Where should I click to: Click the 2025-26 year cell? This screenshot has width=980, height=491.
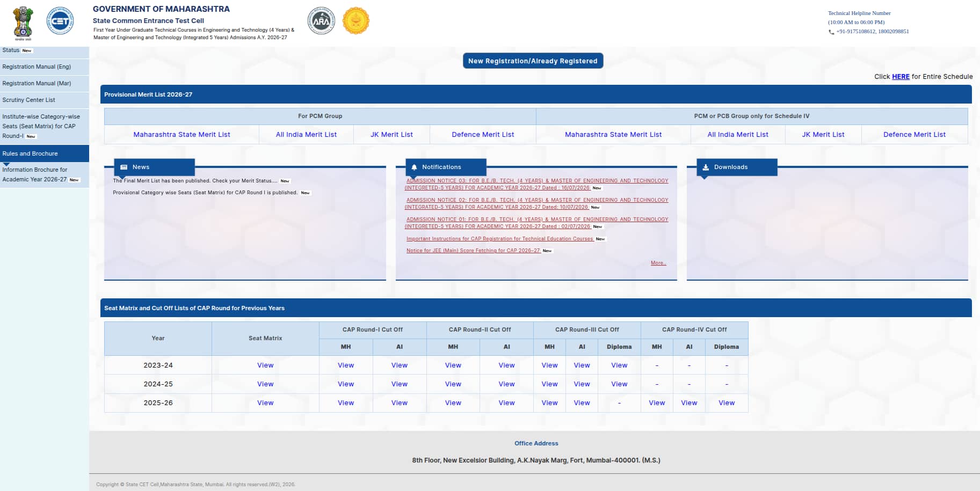click(x=158, y=403)
